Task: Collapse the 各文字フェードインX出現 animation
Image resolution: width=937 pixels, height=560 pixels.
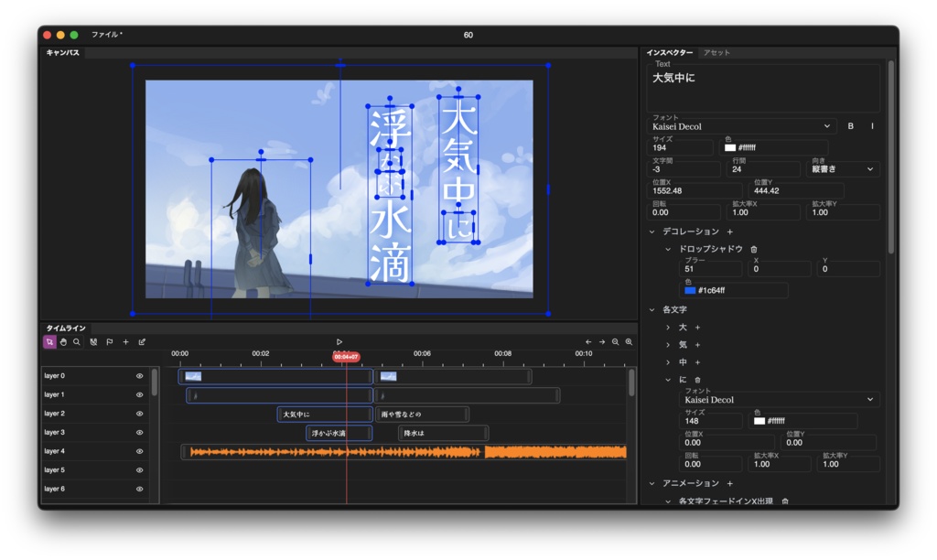Action: [x=668, y=501]
